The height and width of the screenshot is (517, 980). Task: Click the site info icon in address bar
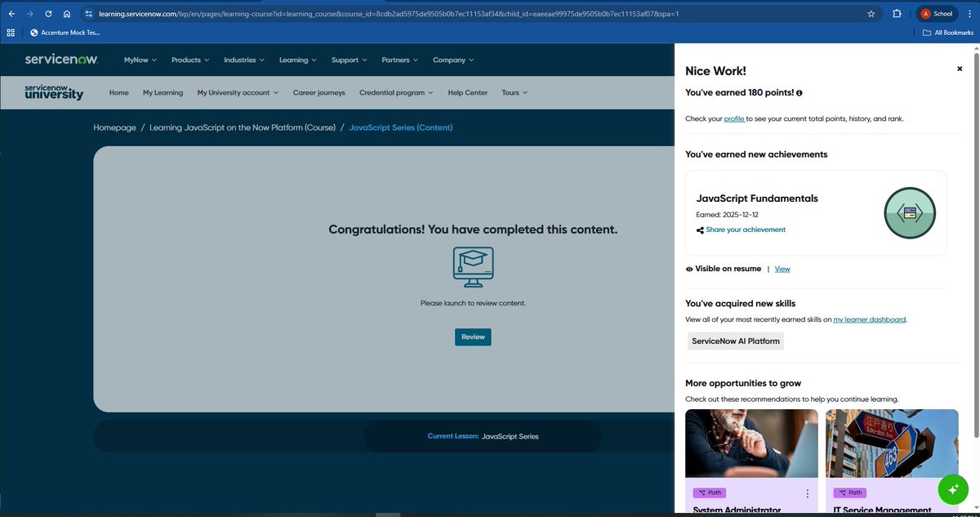point(89,14)
